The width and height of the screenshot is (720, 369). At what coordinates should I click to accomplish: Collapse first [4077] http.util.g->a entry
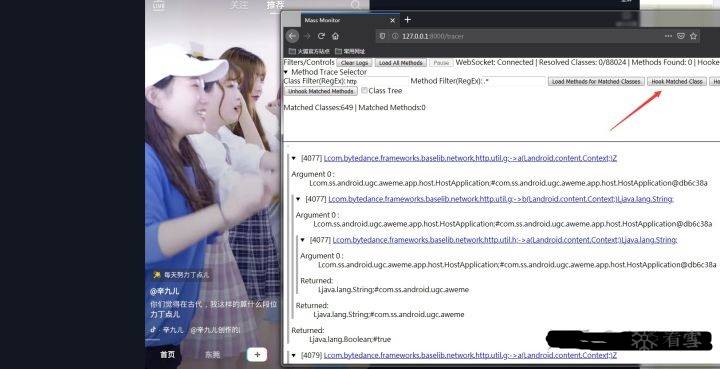pyautogui.click(x=294, y=158)
